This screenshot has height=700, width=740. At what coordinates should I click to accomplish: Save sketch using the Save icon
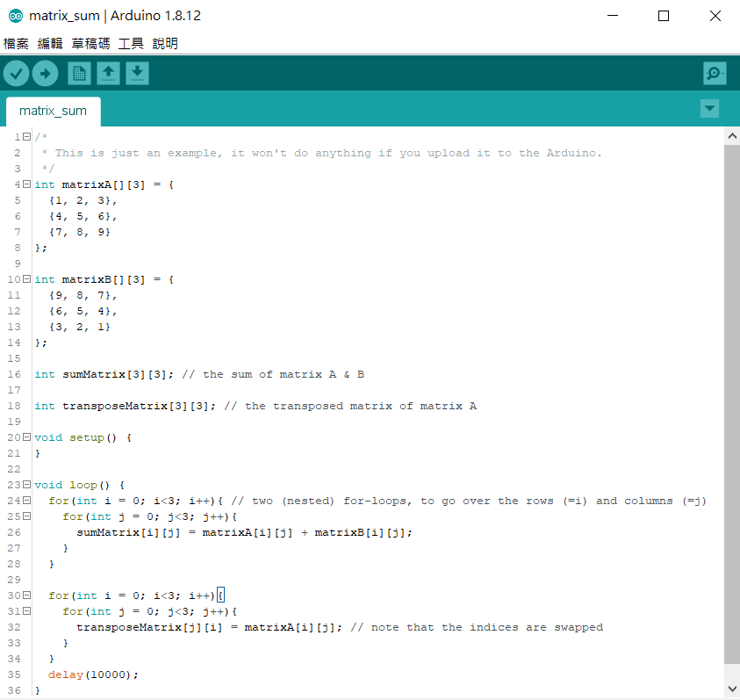pyautogui.click(x=137, y=74)
